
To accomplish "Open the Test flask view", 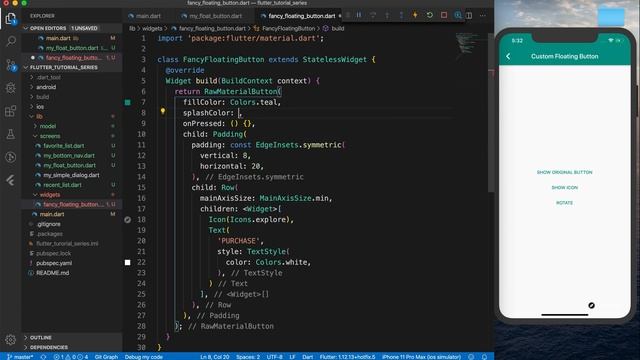I will coord(11,134).
